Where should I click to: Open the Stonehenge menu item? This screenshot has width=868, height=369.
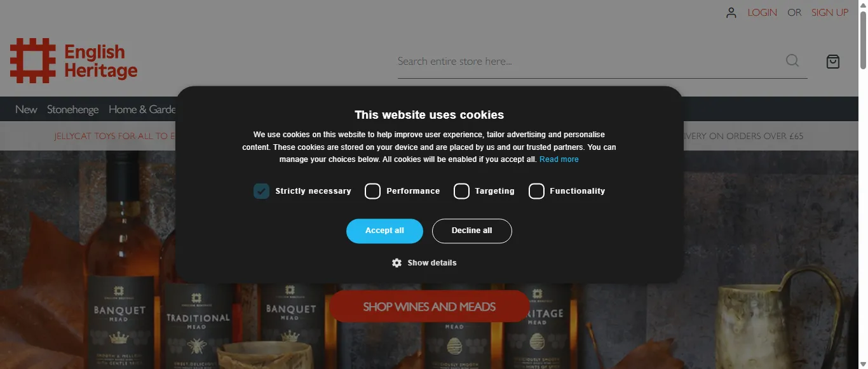72,109
